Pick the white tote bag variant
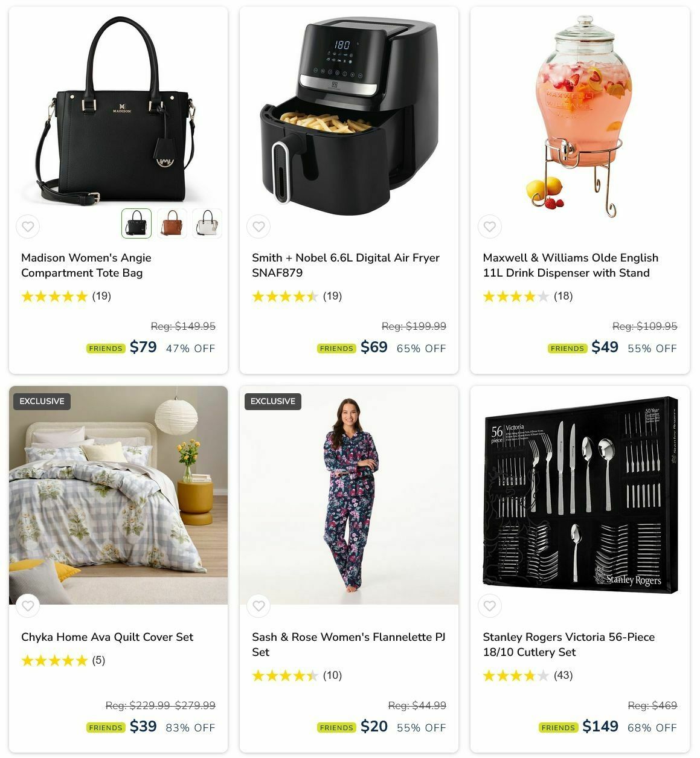This screenshot has height=758, width=700. coord(207,223)
